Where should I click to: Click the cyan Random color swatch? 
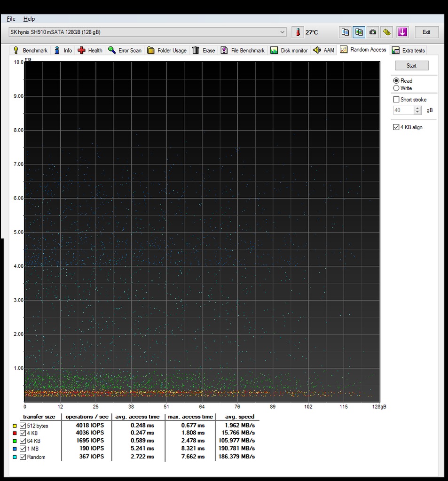click(x=15, y=457)
